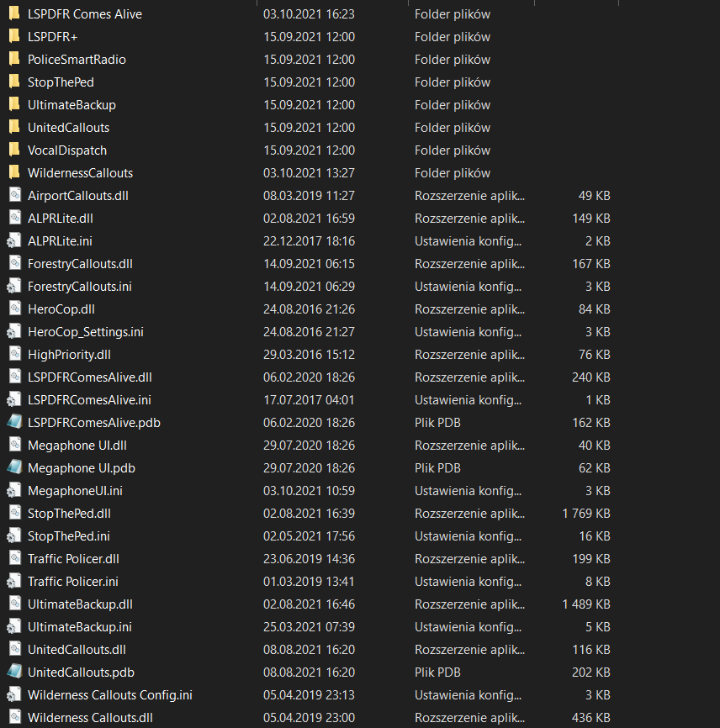Click the UltimateBackup.ini config icon
This screenshot has height=728, width=720.
click(x=14, y=627)
